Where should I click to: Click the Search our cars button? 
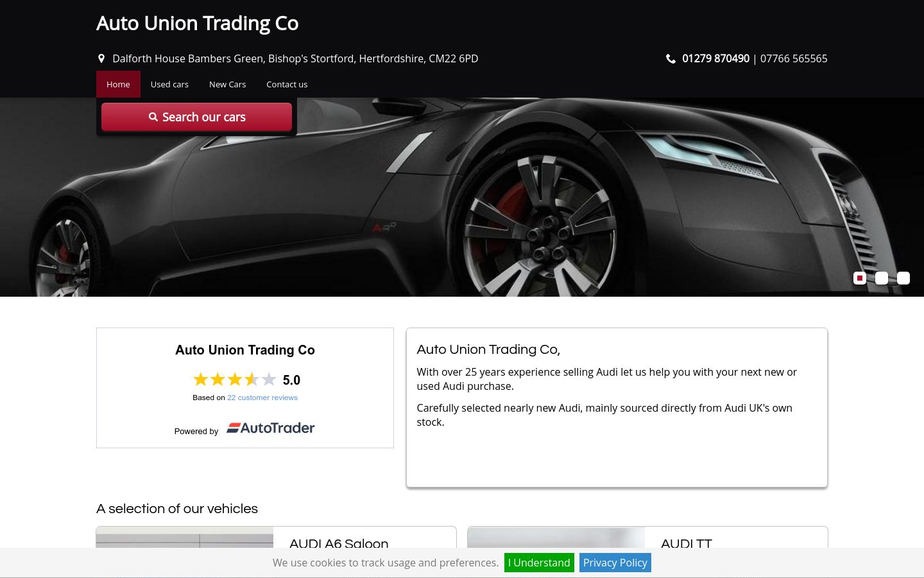point(196,117)
